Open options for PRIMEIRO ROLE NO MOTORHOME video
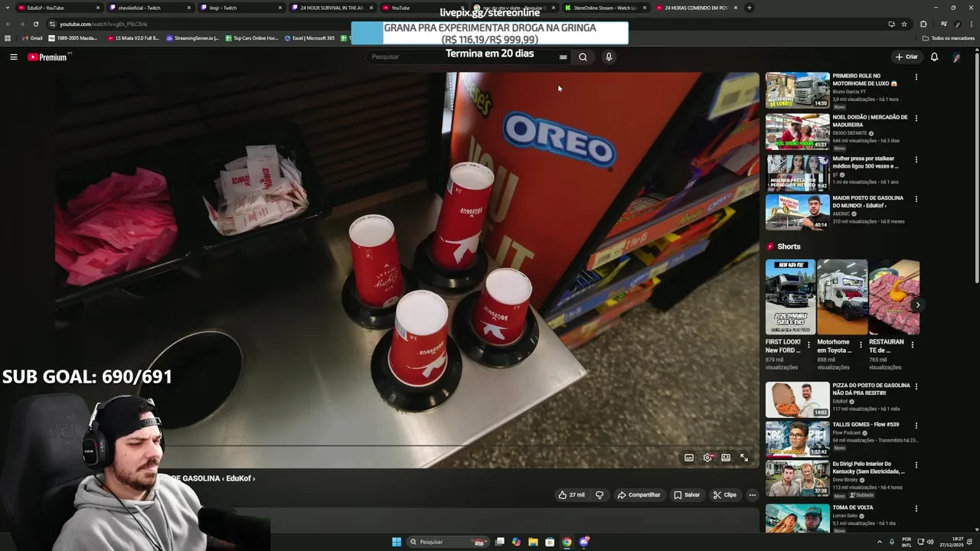 point(916,77)
